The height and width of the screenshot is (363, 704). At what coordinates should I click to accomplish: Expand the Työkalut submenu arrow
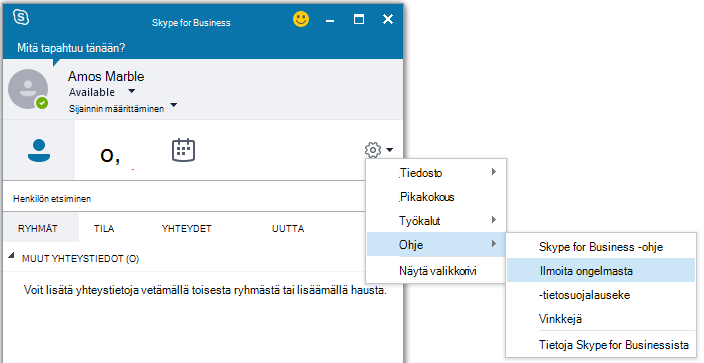pos(494,220)
